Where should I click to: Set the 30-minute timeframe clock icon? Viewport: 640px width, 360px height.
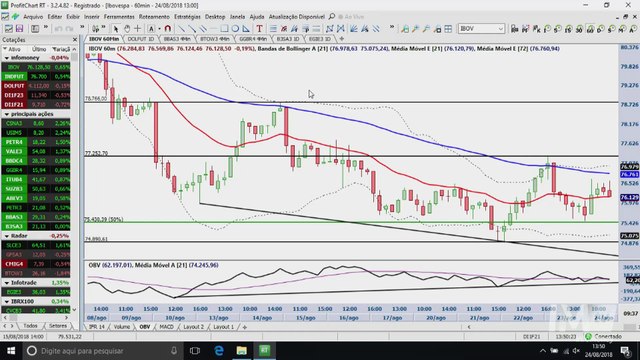579,29
